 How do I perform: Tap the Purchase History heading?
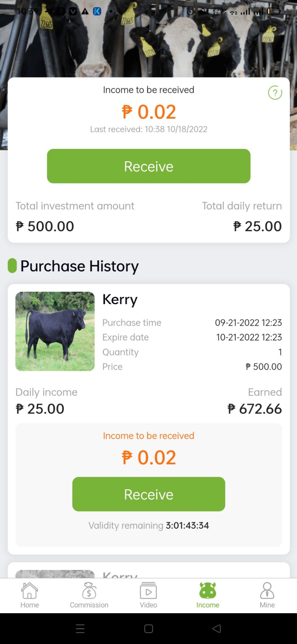click(79, 266)
